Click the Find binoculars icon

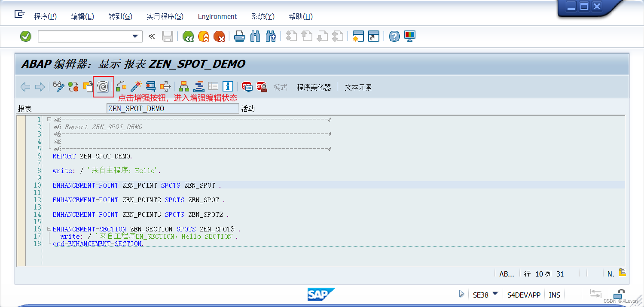point(255,36)
